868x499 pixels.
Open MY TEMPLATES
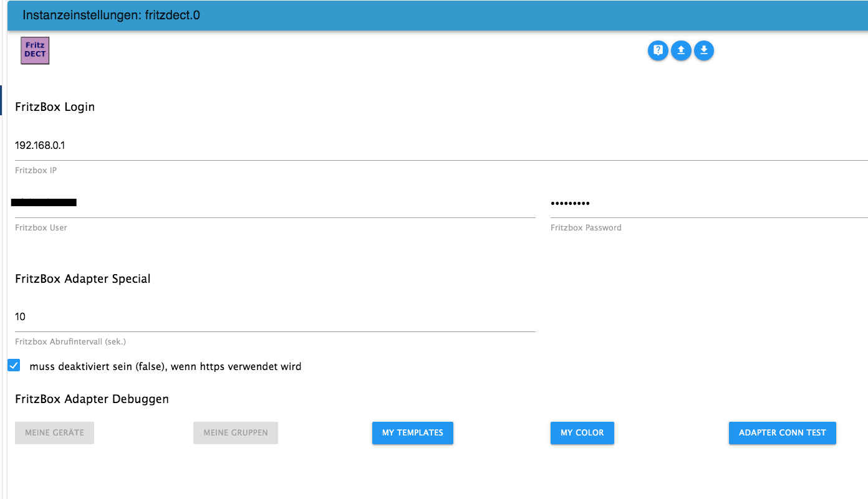[413, 432]
